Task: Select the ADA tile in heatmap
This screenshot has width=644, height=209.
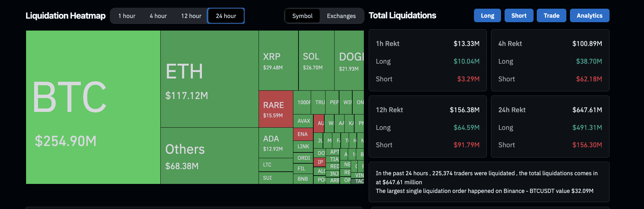Action: (276, 143)
